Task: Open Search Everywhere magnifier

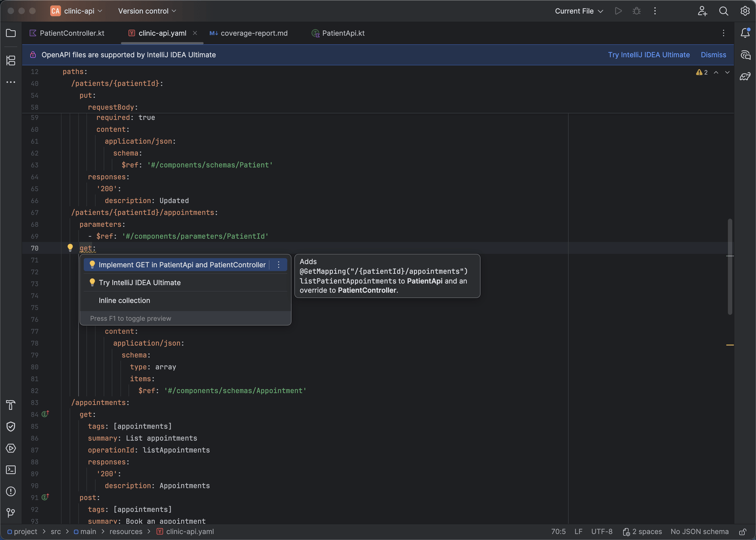Action: tap(723, 11)
